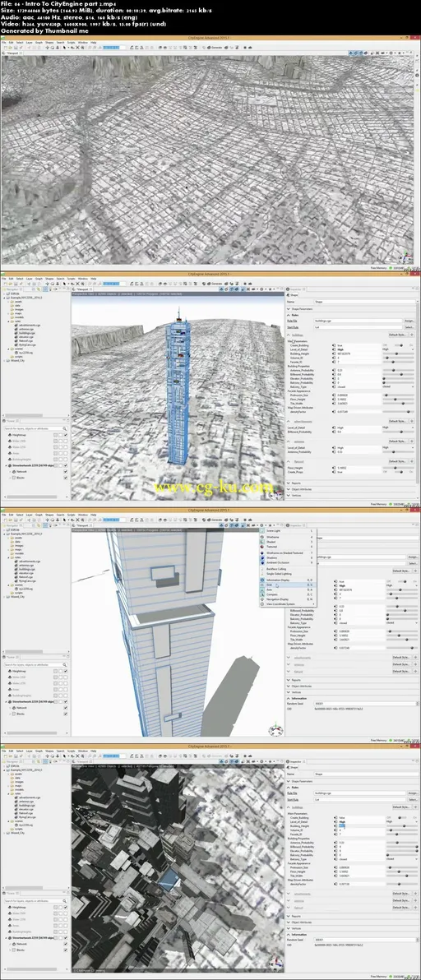Toggle Blocks checkbox in aerial-city frame
421x980 pixels.
pyautogui.click(x=66, y=950)
